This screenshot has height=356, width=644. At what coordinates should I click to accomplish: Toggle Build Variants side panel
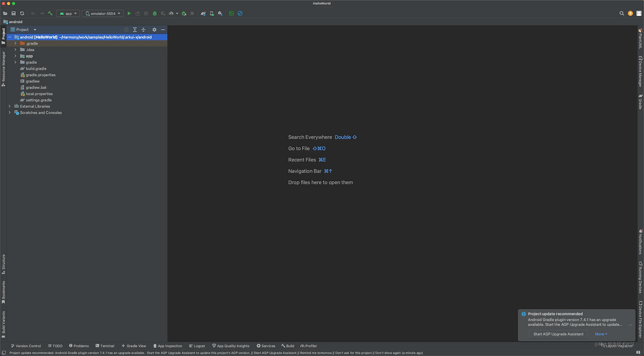(4, 324)
